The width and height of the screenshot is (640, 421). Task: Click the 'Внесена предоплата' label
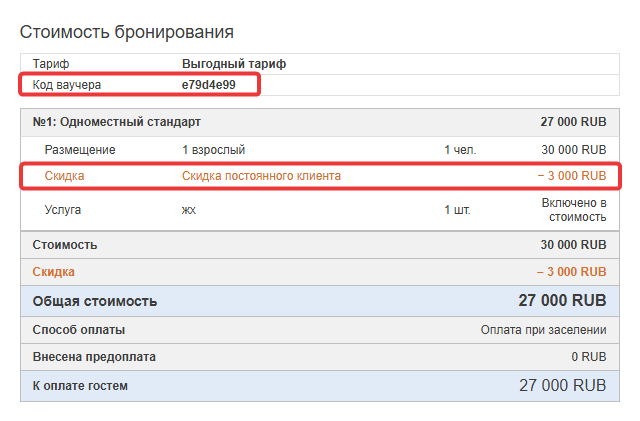point(94,356)
